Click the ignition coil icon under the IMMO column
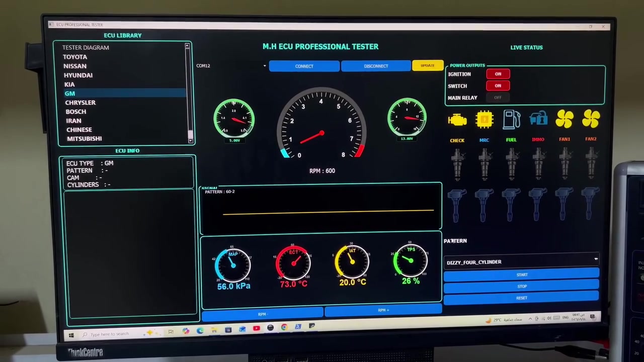Viewport: 644px width, 362px height. point(538,204)
